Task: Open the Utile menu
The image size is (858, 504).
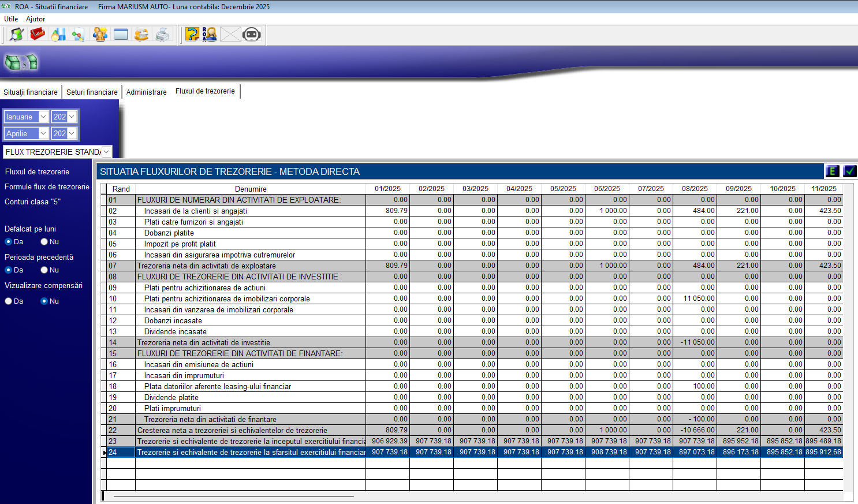Action: [11, 19]
